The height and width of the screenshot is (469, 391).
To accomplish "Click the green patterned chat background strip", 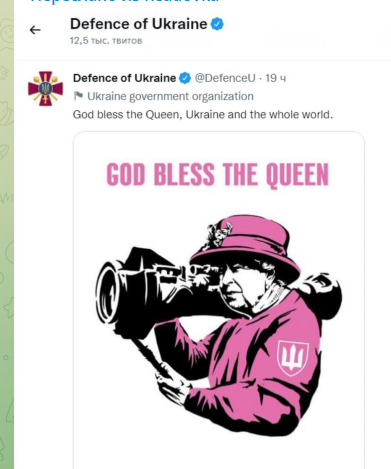I will coord(7,234).
